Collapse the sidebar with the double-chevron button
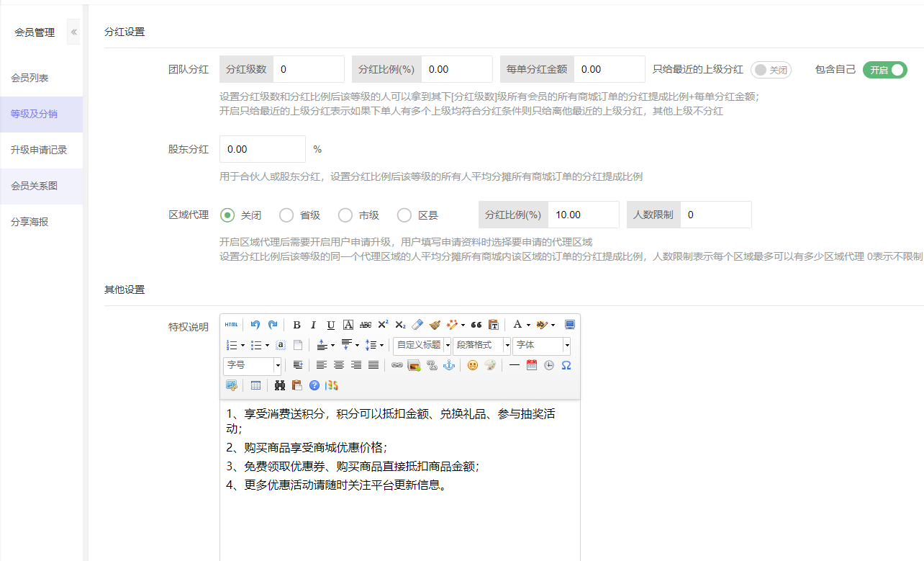Screen dimensions: 924x561 click(73, 32)
